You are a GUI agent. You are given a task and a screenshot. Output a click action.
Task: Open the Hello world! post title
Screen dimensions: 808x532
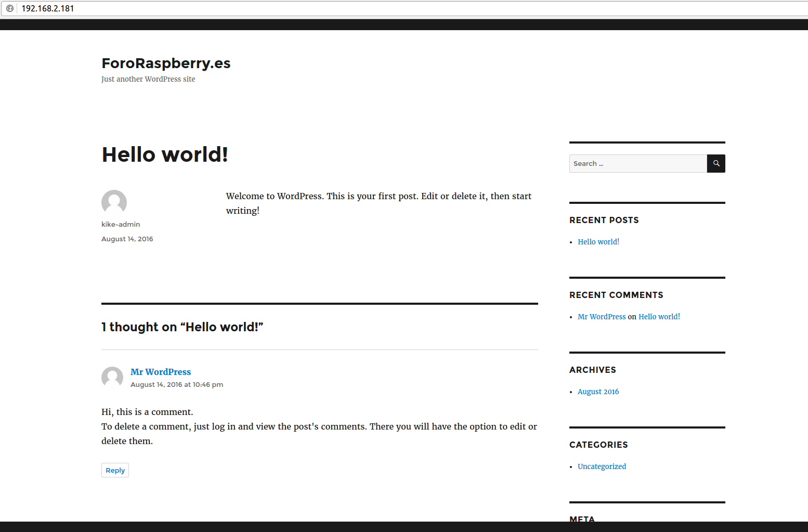pyautogui.click(x=165, y=154)
